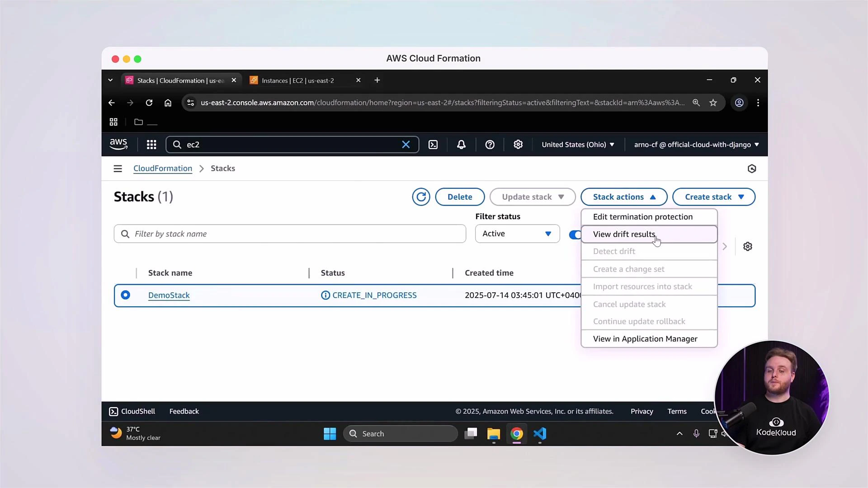Reload the browser page
The height and width of the screenshot is (488, 868).
coord(149,103)
